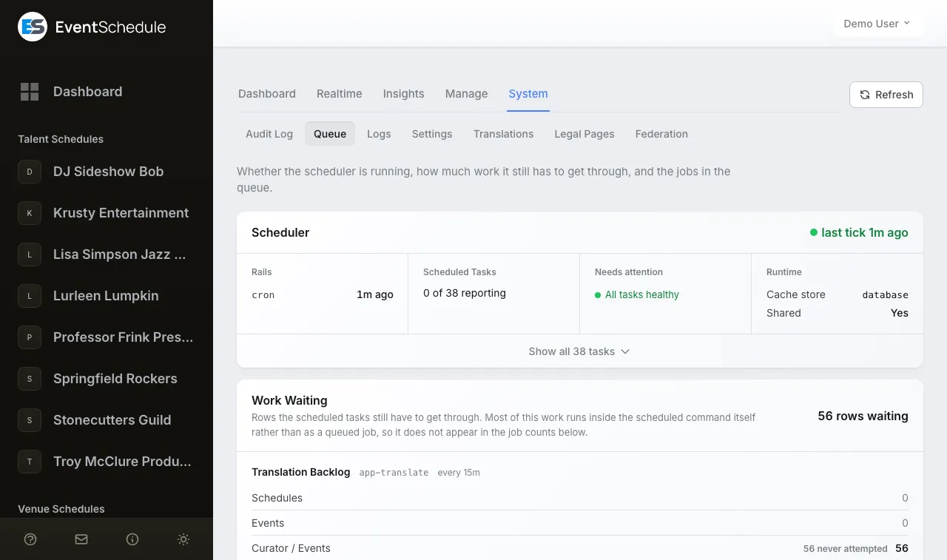
Task: Click the EventSchedule logo icon
Action: pos(33,27)
